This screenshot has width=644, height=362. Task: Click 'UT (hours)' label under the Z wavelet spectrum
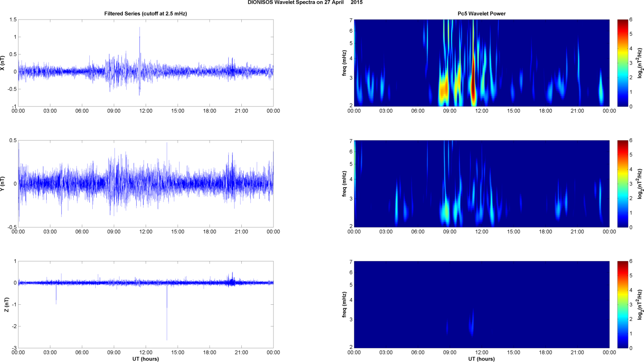coord(481,359)
